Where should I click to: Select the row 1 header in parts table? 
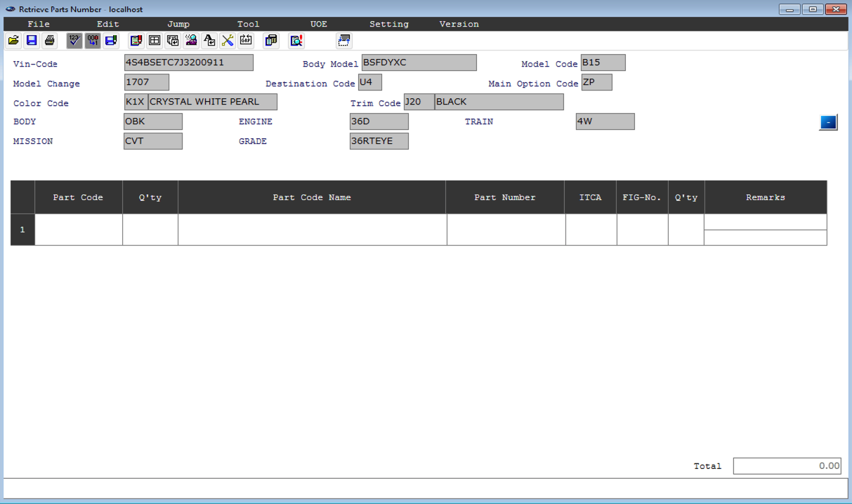(x=22, y=230)
